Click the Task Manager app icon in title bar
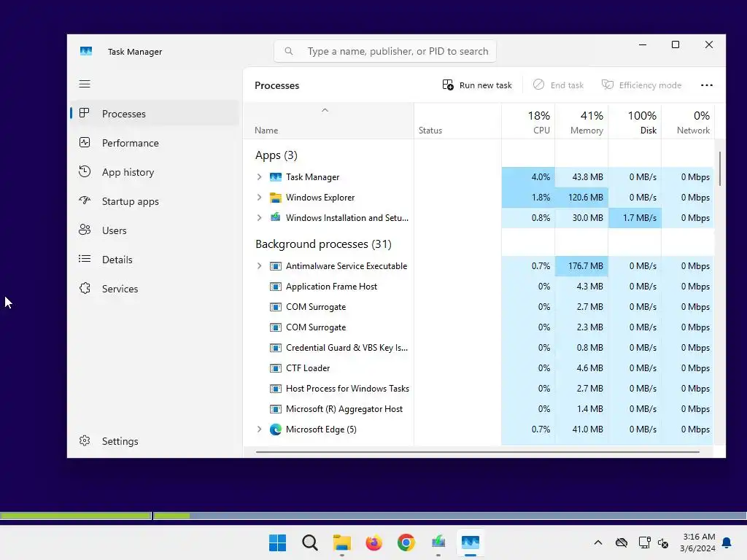The image size is (747, 560). (x=86, y=51)
